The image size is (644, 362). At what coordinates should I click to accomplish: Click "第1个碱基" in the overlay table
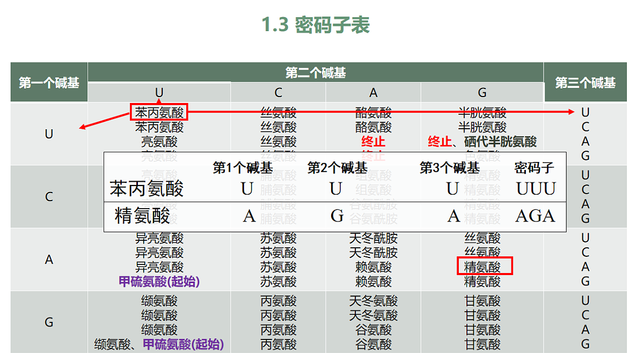pos(243,168)
